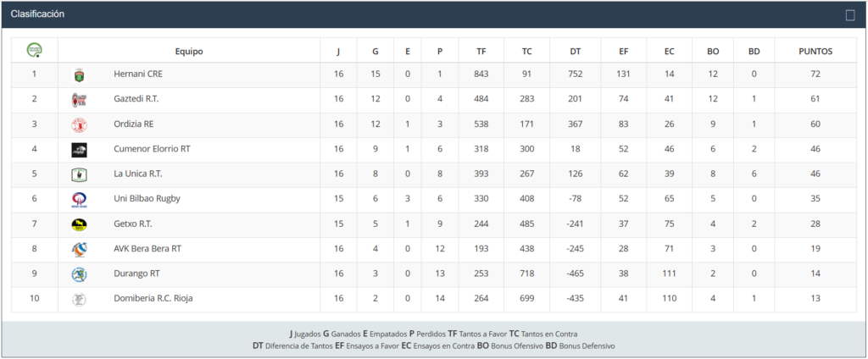Click the Clasificación panel title
This screenshot has width=868, height=359.
37,14
